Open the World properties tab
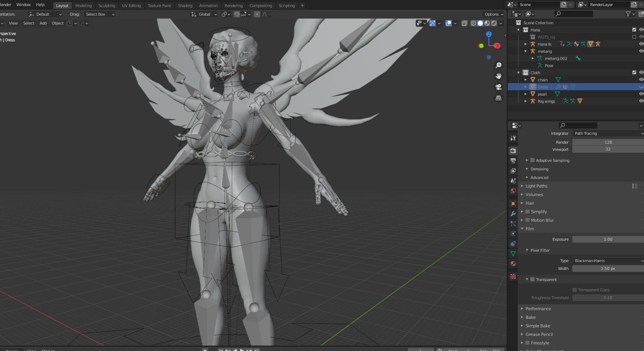The width and height of the screenshot is (644, 351). [x=513, y=191]
